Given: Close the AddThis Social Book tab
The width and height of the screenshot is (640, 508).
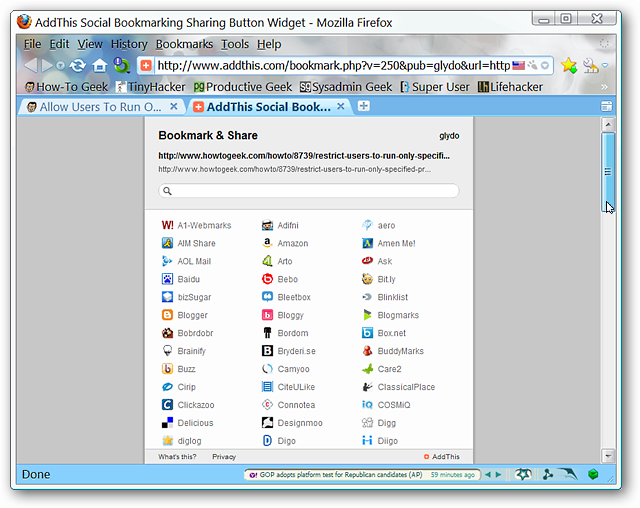Looking at the screenshot, I should pyautogui.click(x=341, y=106).
